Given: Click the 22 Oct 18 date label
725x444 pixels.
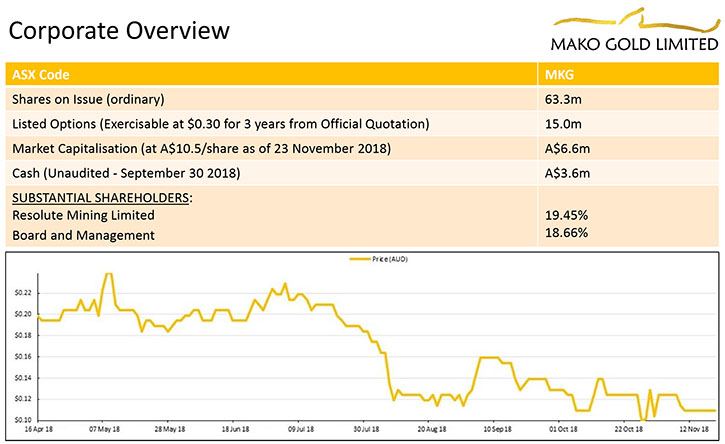Looking at the screenshot, I should pos(628,429).
